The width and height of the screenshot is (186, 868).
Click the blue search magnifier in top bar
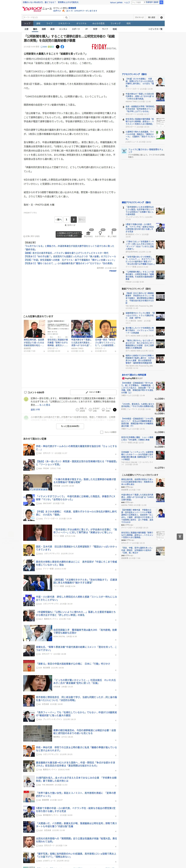[x=162, y=2]
